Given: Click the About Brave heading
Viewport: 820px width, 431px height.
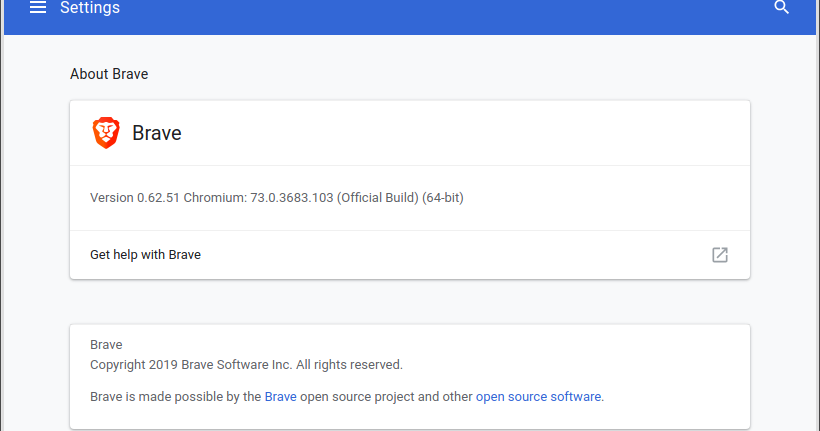Looking at the screenshot, I should (109, 74).
